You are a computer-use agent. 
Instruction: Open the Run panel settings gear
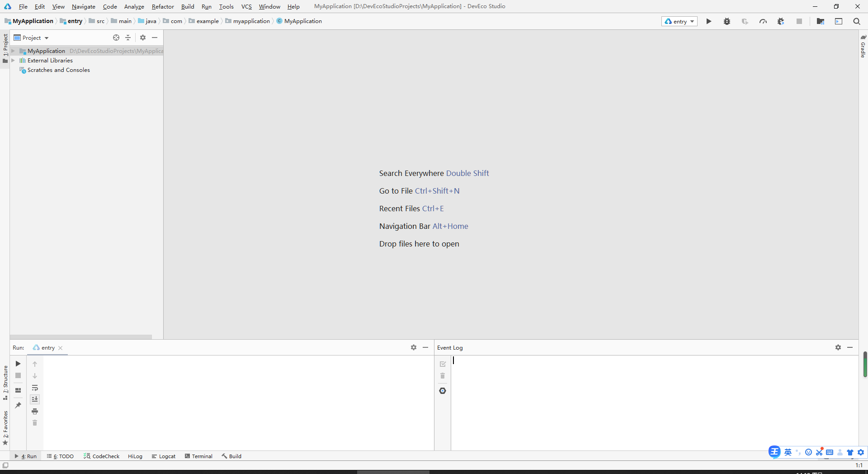click(414, 347)
